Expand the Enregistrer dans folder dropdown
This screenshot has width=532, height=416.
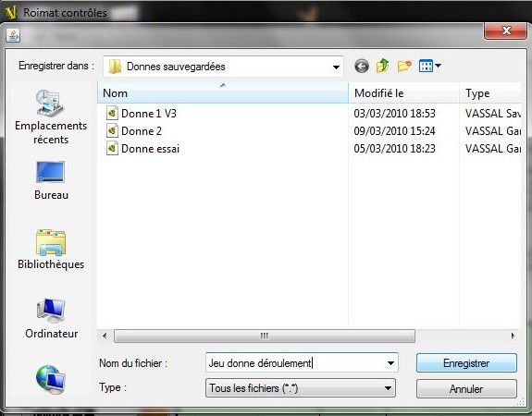pos(336,67)
